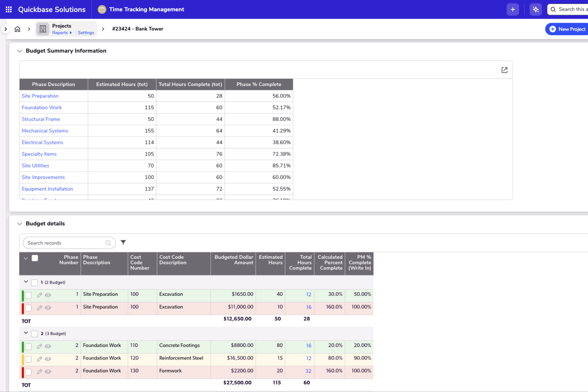
Task: Open the AI sparkle assistant icon
Action: (x=535, y=9)
